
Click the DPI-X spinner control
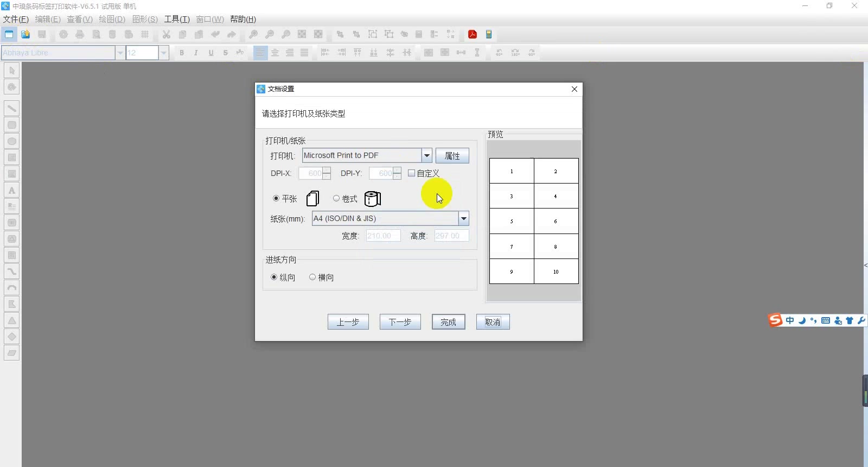327,173
